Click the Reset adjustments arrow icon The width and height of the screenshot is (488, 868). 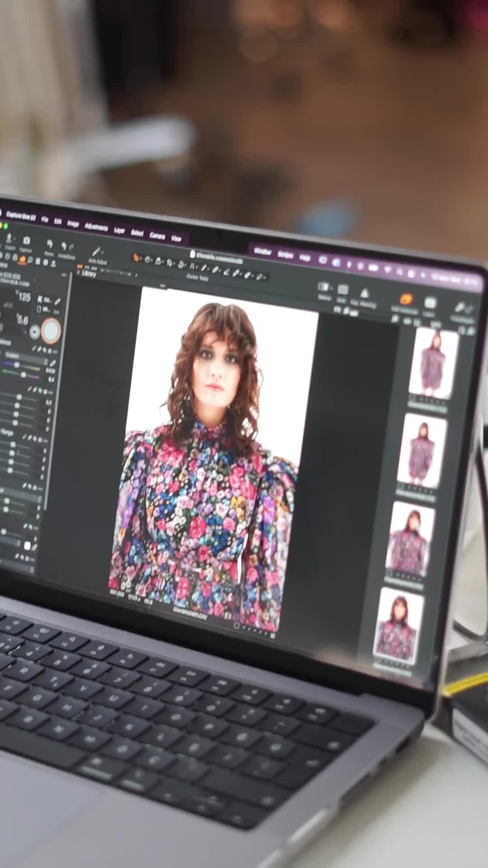50,245
